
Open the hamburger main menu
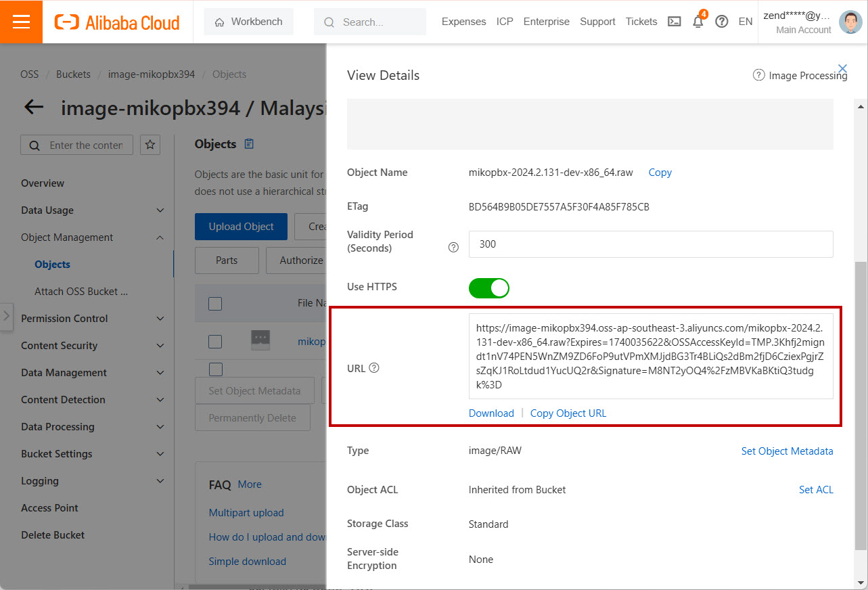coord(21,22)
